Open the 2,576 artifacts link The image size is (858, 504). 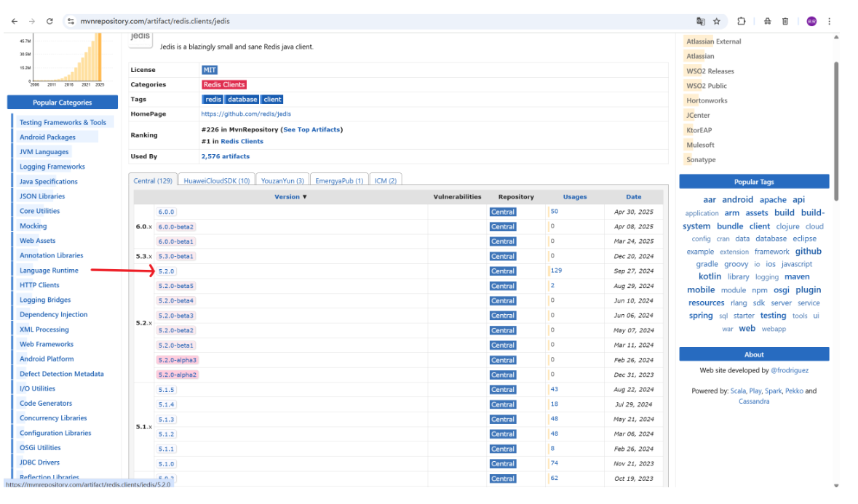click(225, 156)
